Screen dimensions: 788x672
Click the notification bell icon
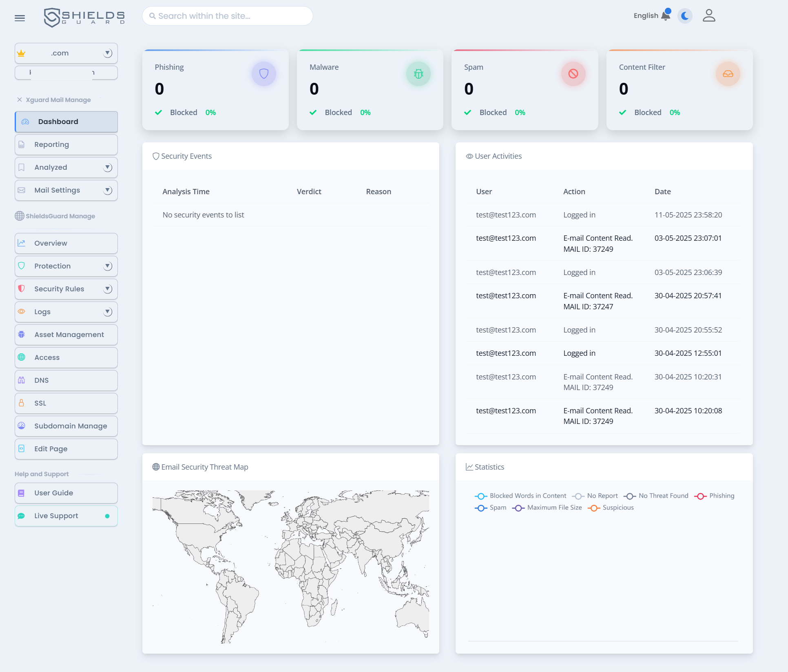click(x=665, y=16)
